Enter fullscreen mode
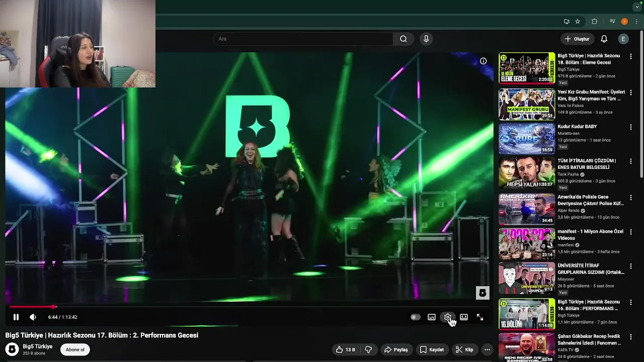 (480, 317)
